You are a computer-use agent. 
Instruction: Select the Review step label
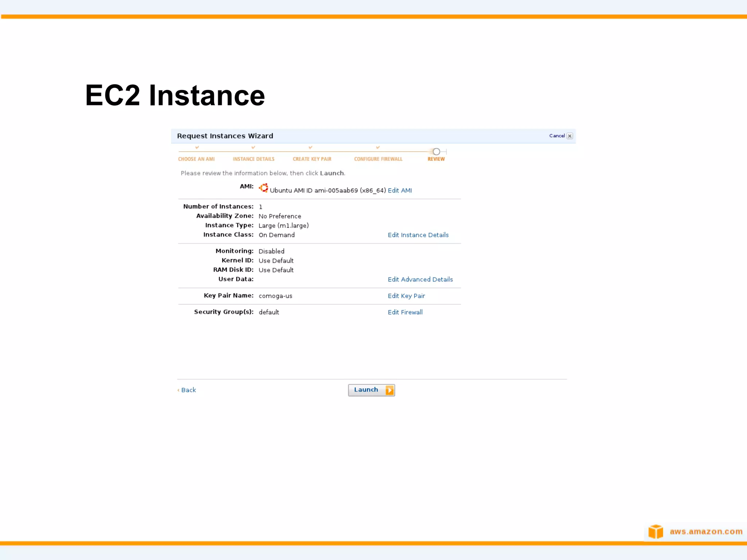tap(436, 159)
